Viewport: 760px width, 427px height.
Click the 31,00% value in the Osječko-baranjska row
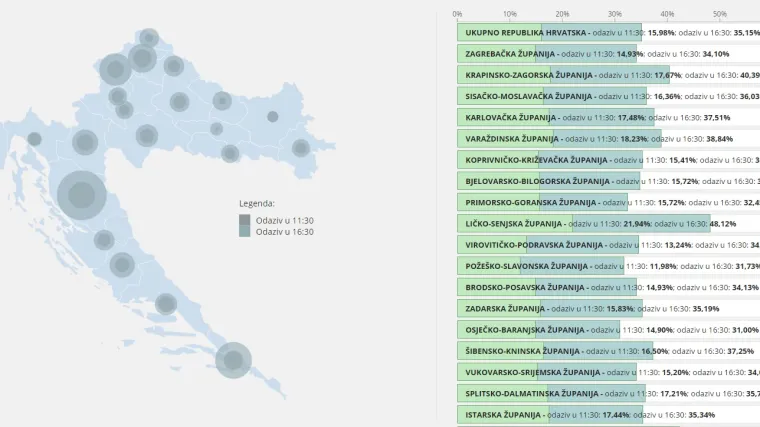(745, 330)
